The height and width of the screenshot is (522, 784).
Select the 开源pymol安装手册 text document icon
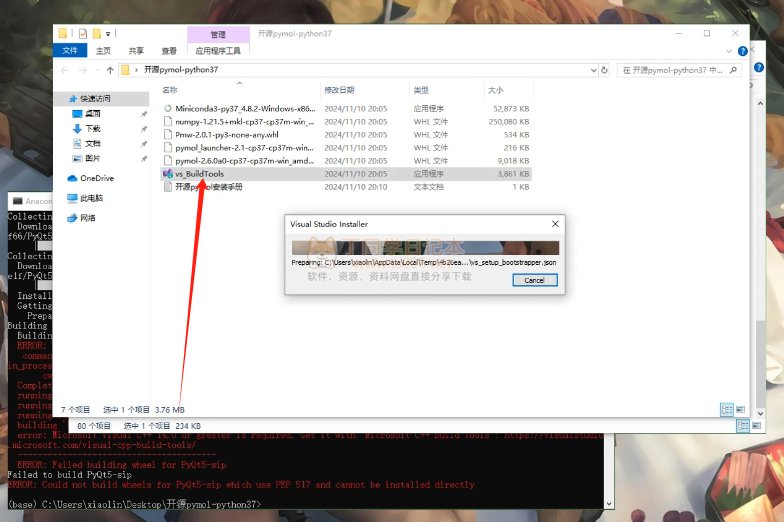coord(168,186)
